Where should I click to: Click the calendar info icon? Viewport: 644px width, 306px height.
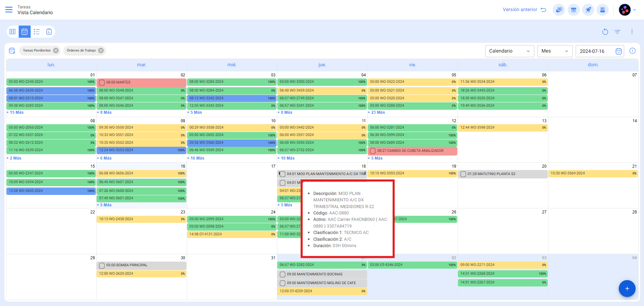point(632,51)
